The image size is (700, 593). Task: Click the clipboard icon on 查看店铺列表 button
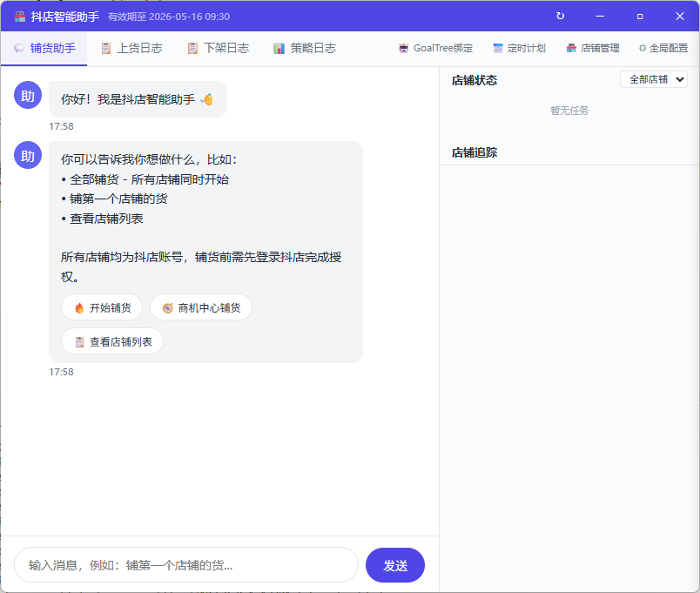click(x=79, y=342)
